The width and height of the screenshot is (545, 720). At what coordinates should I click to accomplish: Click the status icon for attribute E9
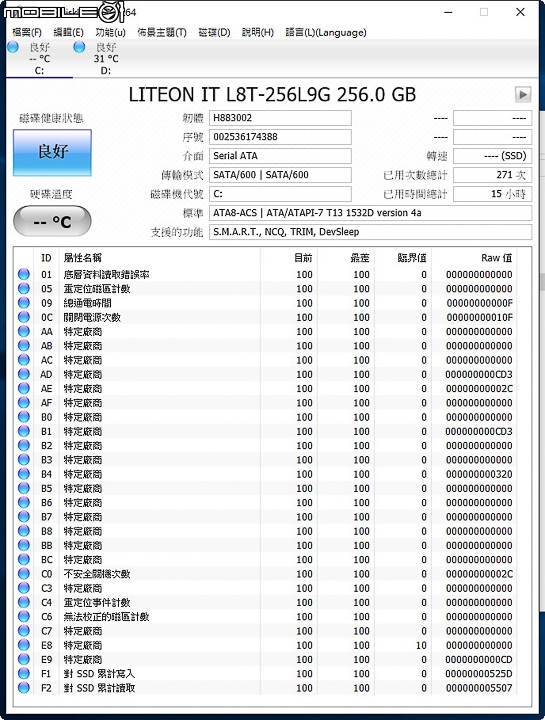(x=23, y=659)
